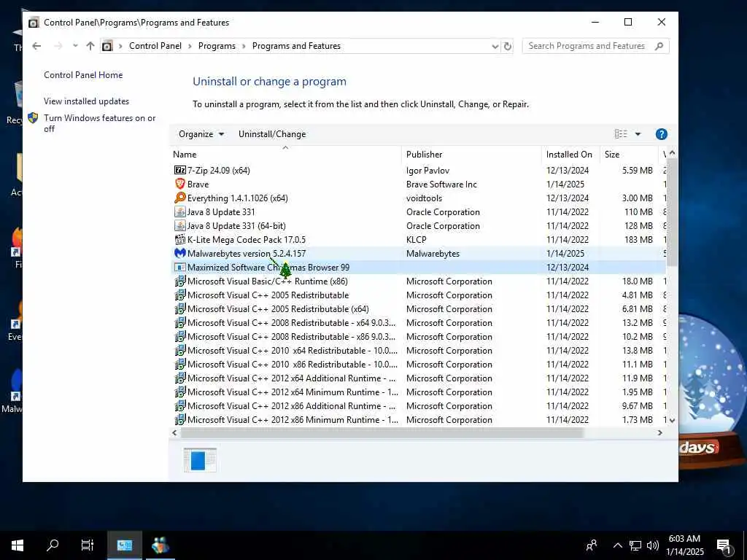
Task: Open Help with the blue question icon
Action: point(661,134)
